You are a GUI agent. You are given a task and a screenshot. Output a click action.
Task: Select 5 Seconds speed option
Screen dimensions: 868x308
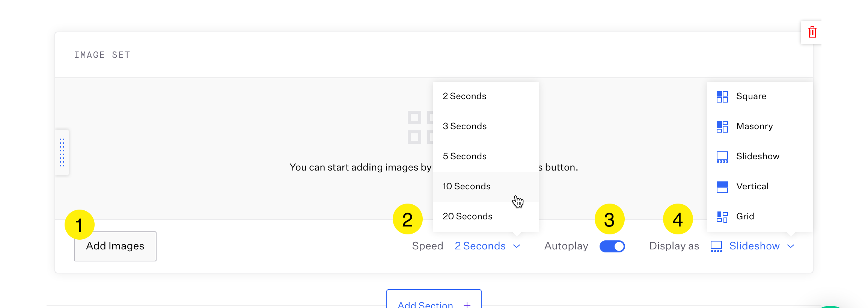(x=465, y=156)
